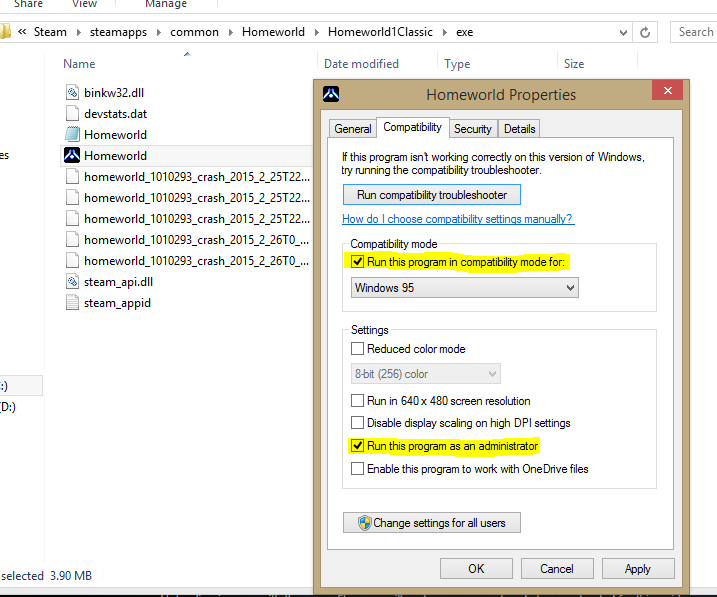Image resolution: width=717 pixels, height=597 pixels.
Task: Enable program to work with OneDrive files
Action: click(x=357, y=469)
